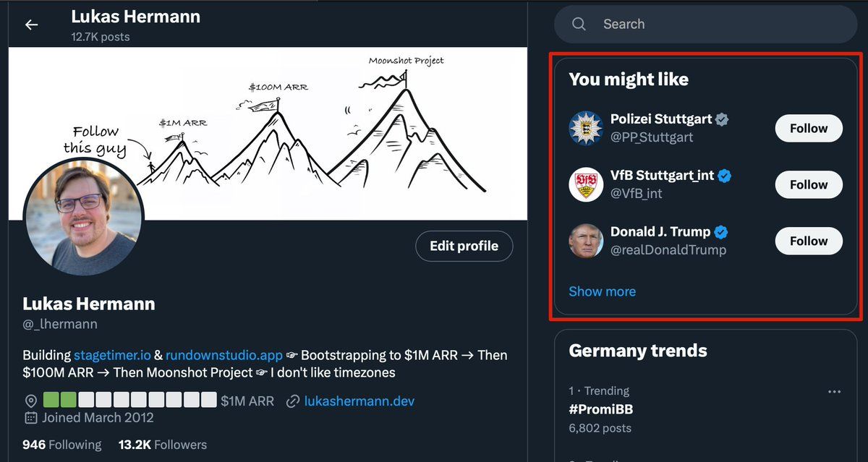
Task: Follow VfB Stuttgart_int account
Action: (x=808, y=184)
